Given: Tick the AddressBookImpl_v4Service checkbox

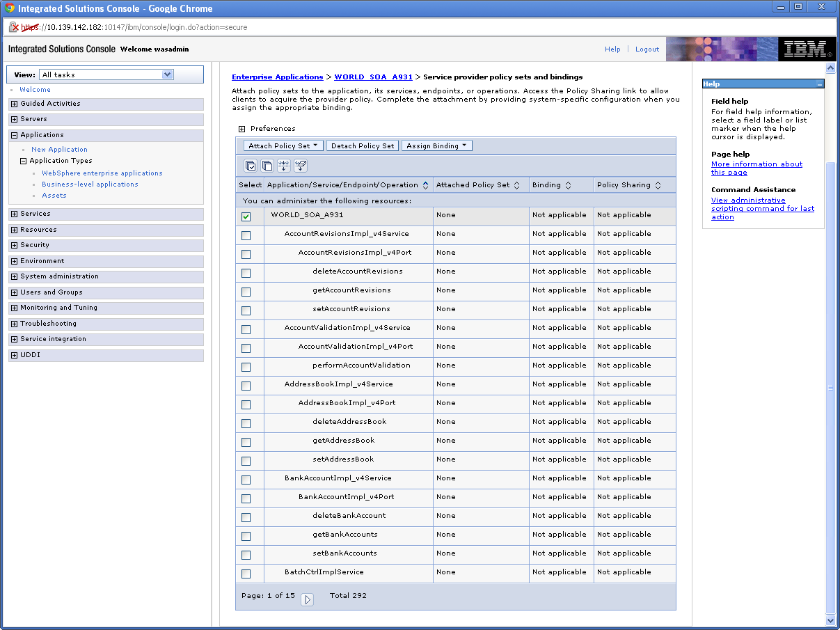Looking at the screenshot, I should (246, 386).
